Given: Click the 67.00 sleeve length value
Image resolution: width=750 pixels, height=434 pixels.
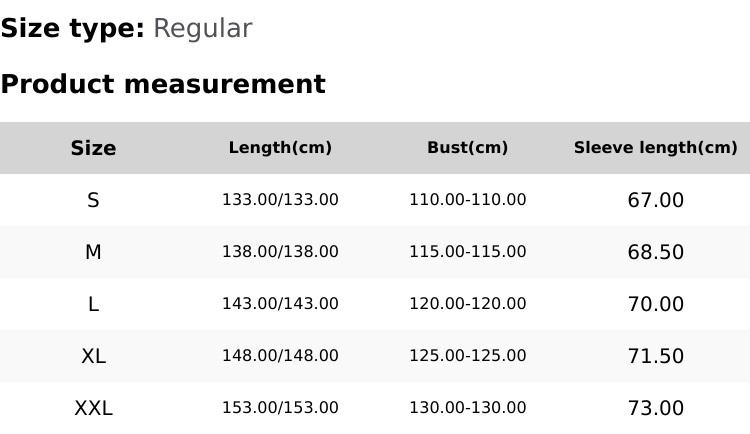Looking at the screenshot, I should [x=655, y=200].
